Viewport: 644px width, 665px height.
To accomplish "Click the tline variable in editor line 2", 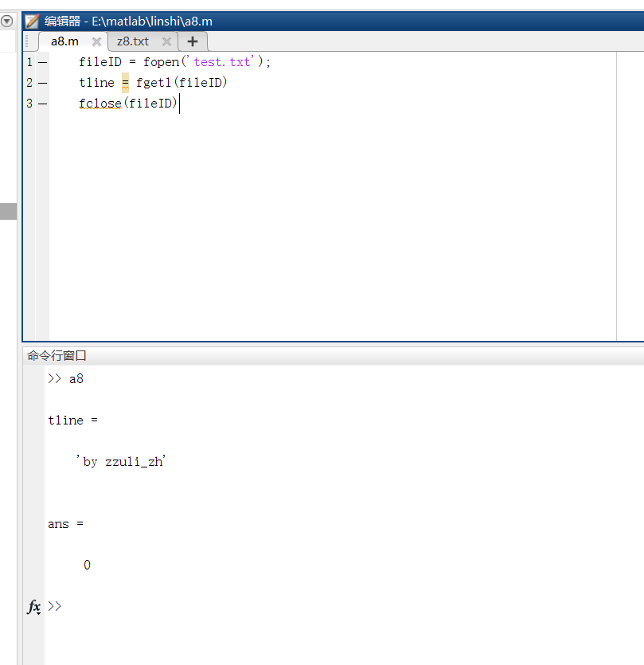I will point(96,83).
